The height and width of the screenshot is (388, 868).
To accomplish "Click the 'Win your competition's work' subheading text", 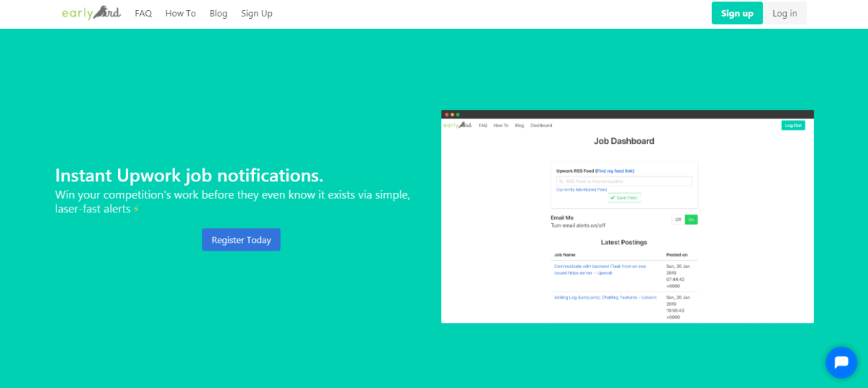I will (233, 202).
